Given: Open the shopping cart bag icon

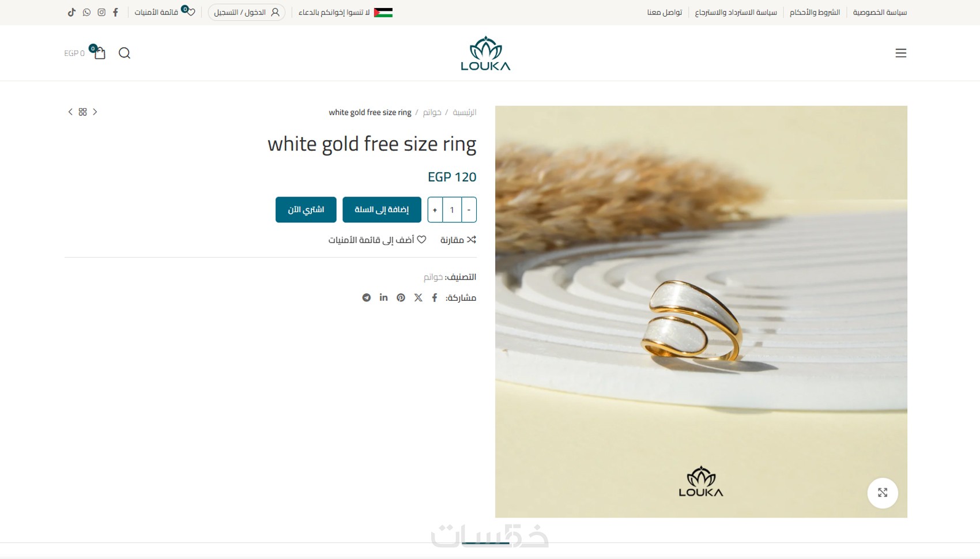Looking at the screenshot, I should (100, 53).
